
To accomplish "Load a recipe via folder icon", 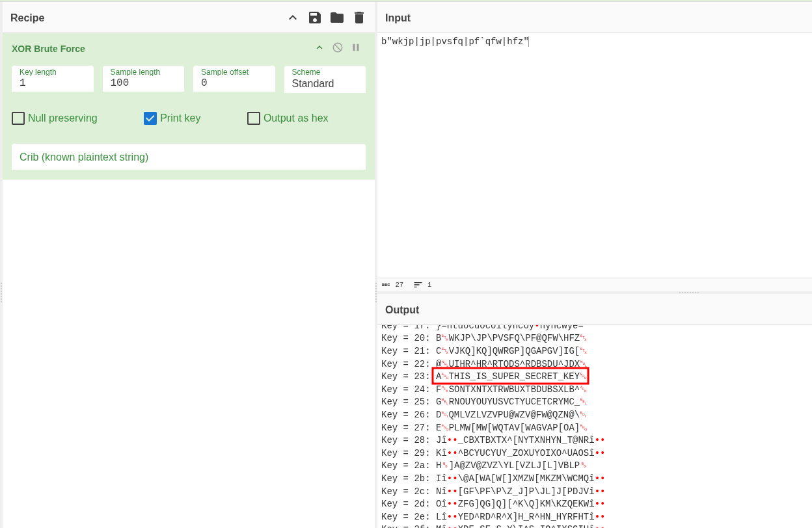I will (337, 18).
